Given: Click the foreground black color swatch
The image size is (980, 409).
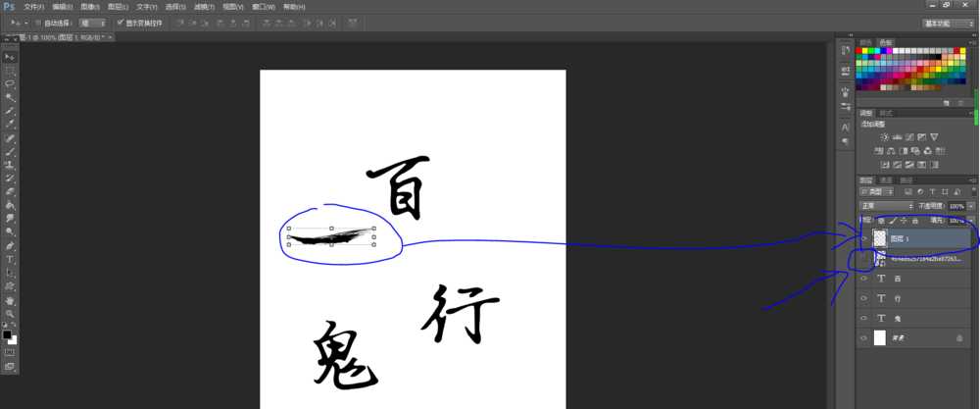Looking at the screenshot, I should (x=8, y=334).
